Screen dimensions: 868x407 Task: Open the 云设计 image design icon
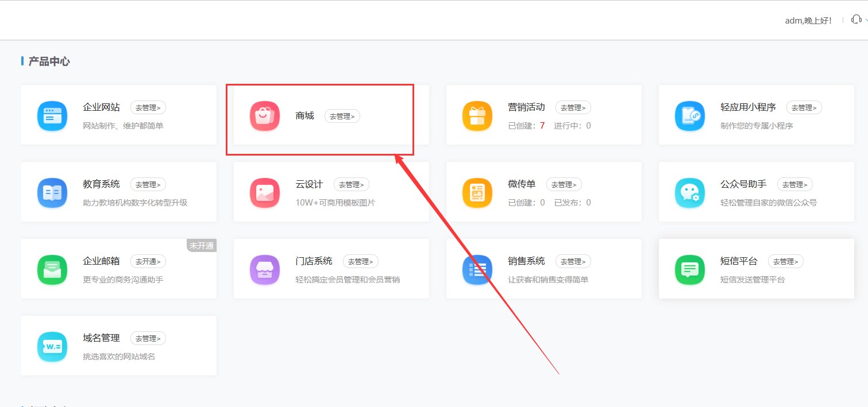point(265,192)
